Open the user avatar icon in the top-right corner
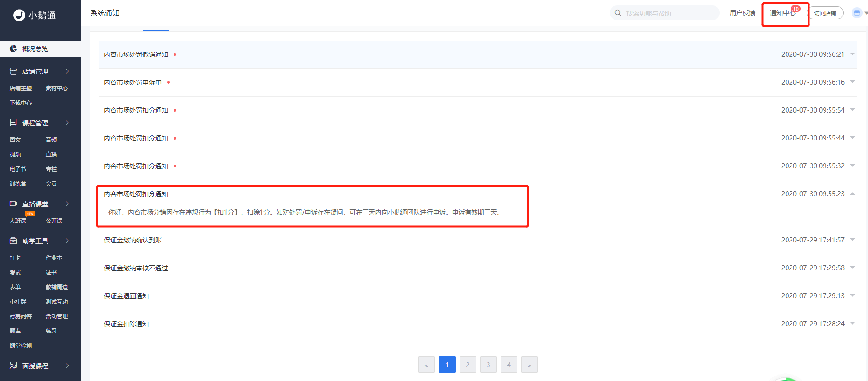 tap(857, 13)
